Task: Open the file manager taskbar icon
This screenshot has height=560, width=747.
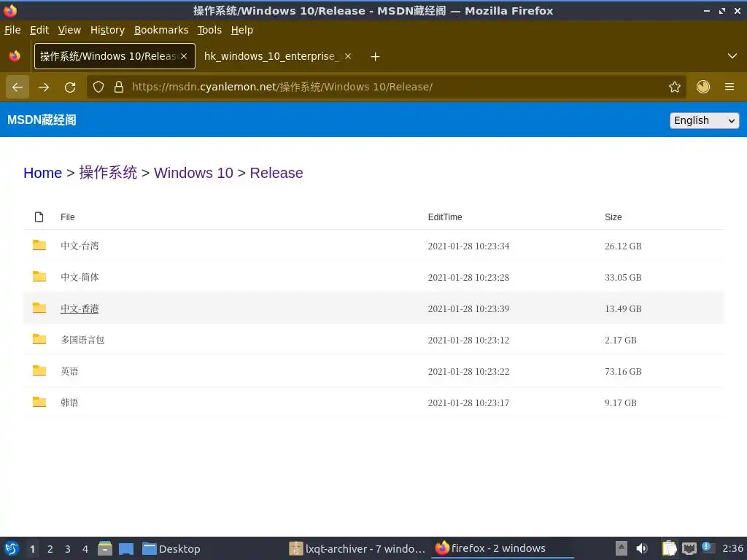Action: pyautogui.click(x=105, y=548)
